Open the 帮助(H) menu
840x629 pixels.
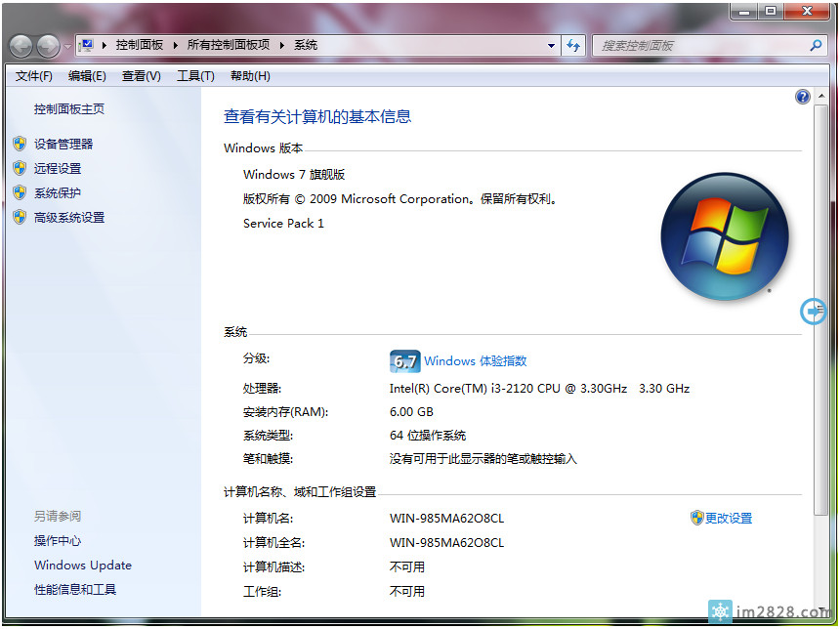click(250, 76)
